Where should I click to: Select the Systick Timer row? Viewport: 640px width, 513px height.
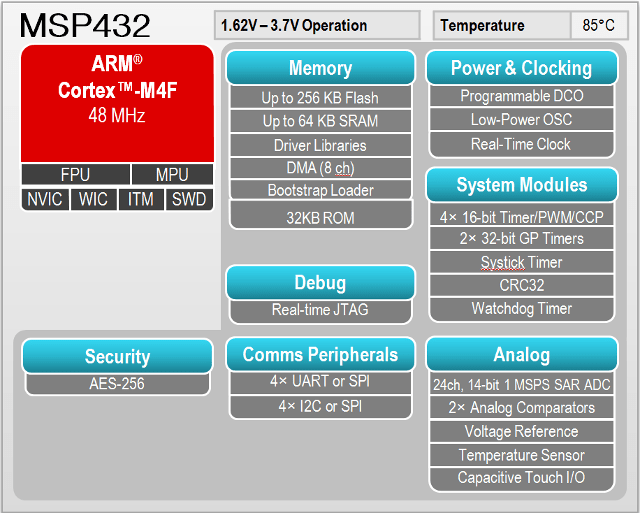[522, 262]
